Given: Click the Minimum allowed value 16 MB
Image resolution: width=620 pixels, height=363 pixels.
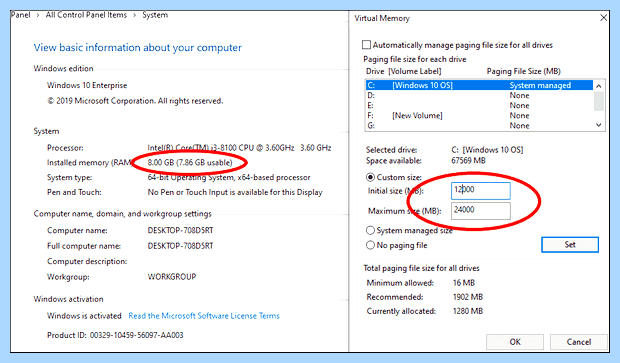Looking at the screenshot, I should (x=464, y=283).
